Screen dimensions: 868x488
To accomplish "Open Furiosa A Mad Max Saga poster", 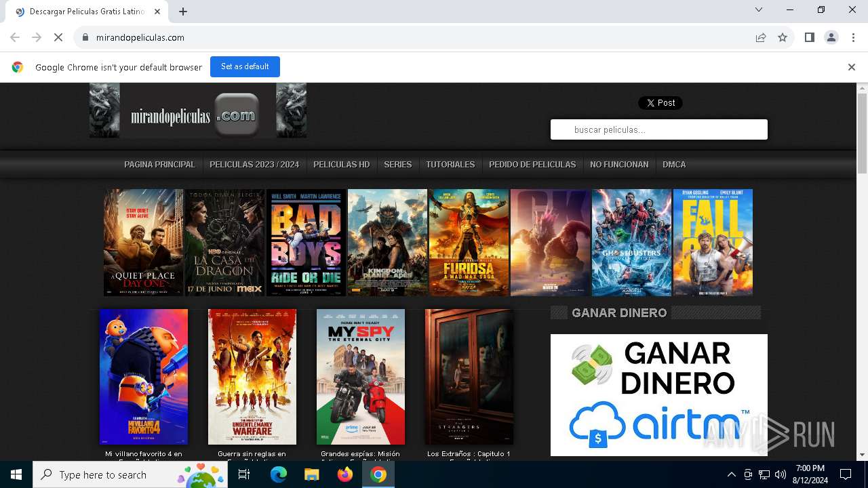I will (469, 243).
